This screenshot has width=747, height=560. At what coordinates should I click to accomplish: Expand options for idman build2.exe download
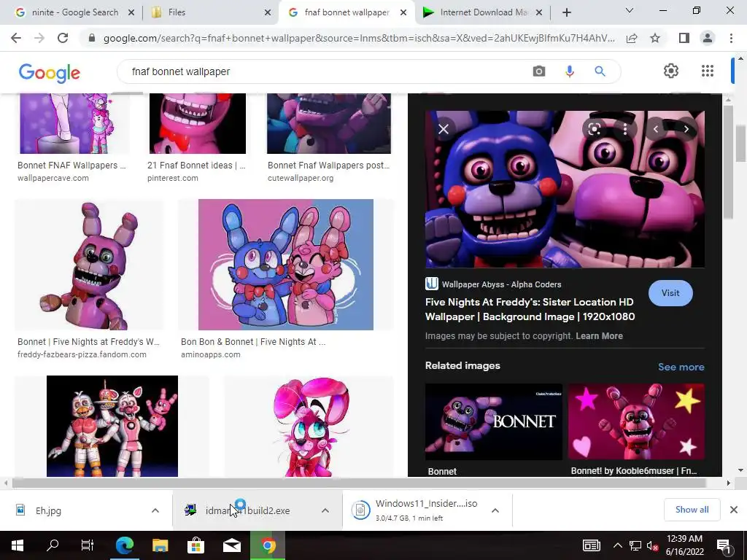click(325, 510)
